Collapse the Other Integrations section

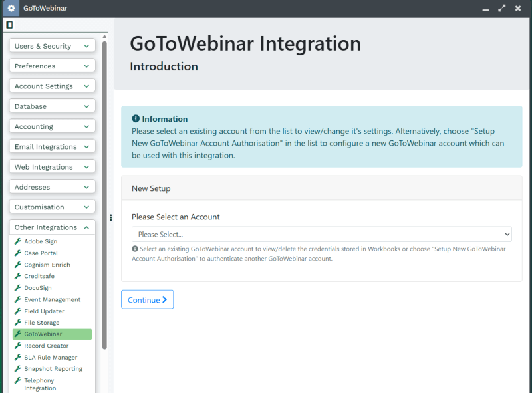52,227
